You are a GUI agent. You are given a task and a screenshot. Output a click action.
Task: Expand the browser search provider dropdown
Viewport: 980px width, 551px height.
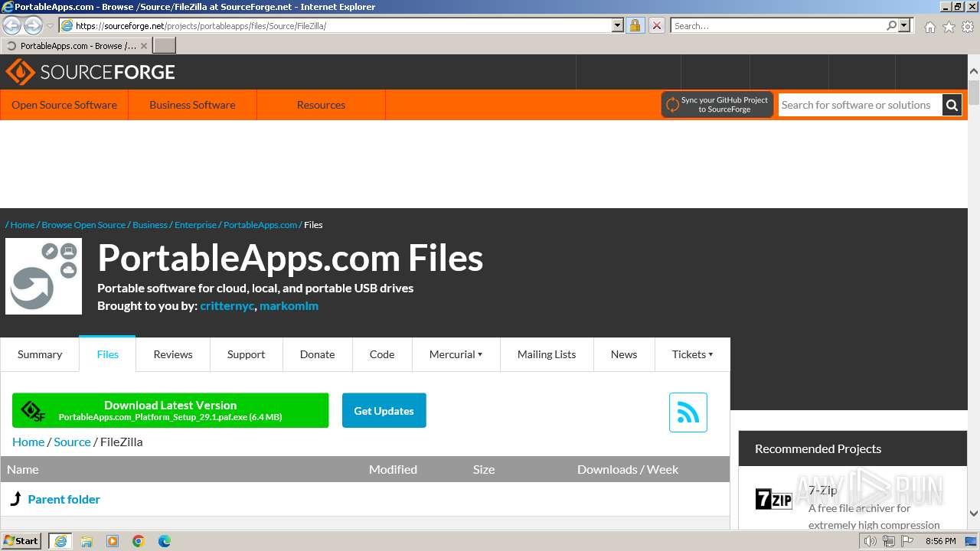[904, 25]
